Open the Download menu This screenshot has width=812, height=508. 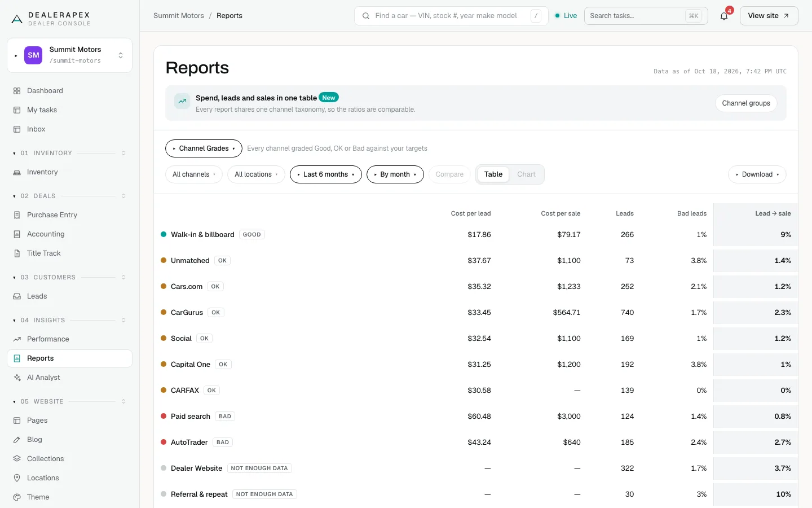[x=757, y=174]
